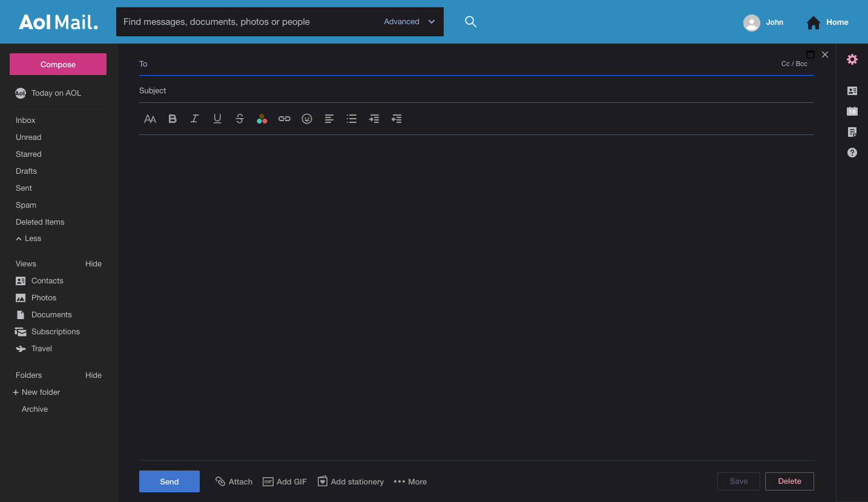
Task: Expand Advanced search options
Action: pyautogui.click(x=409, y=22)
